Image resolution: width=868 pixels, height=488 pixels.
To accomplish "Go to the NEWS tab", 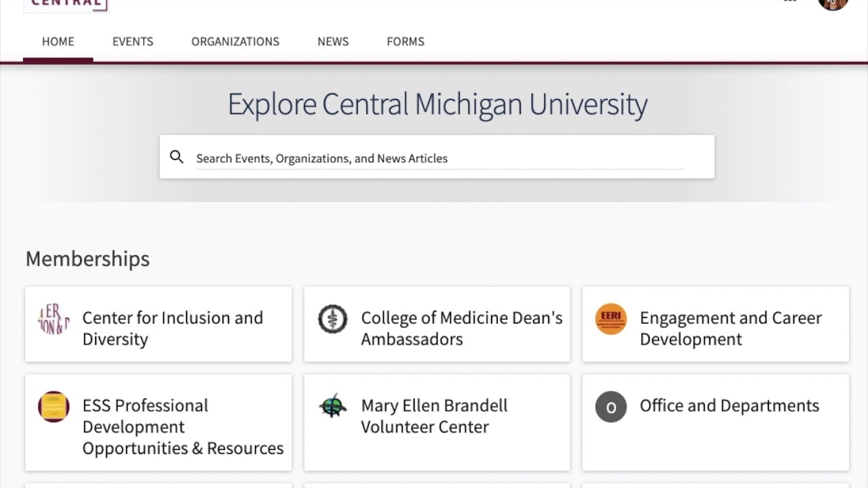I will [333, 41].
